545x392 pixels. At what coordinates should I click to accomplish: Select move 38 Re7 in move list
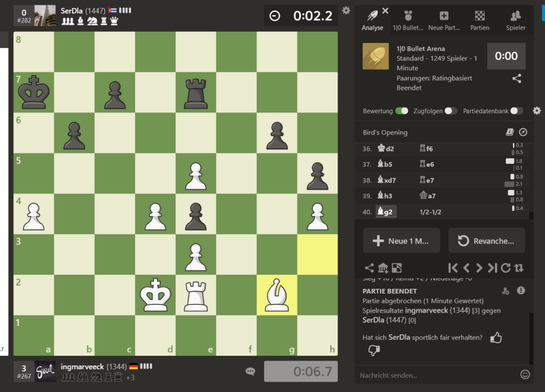[x=426, y=180]
